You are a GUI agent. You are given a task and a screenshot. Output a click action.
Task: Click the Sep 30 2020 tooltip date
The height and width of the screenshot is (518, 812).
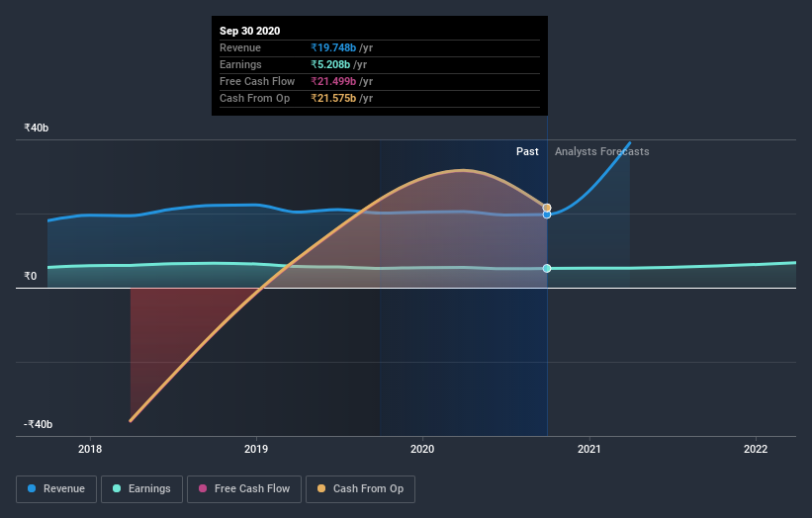click(x=249, y=31)
